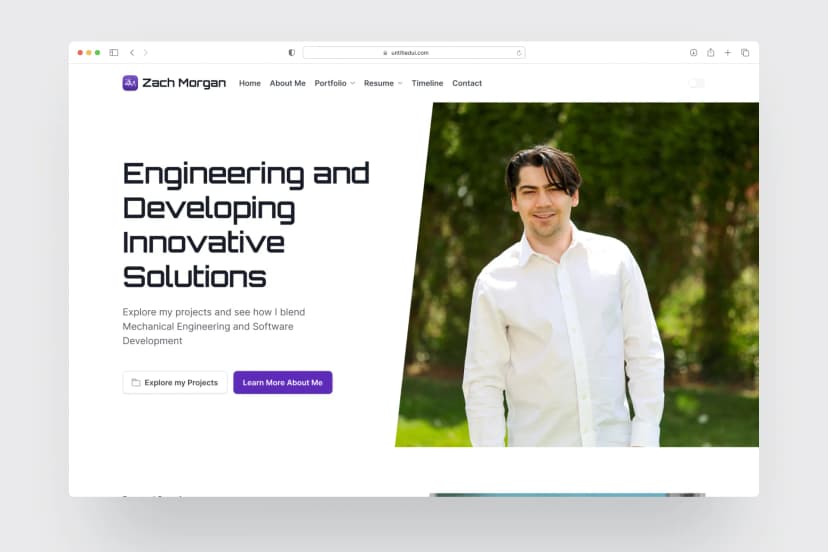
Task: Click the Explore my Projects button
Action: click(x=175, y=382)
